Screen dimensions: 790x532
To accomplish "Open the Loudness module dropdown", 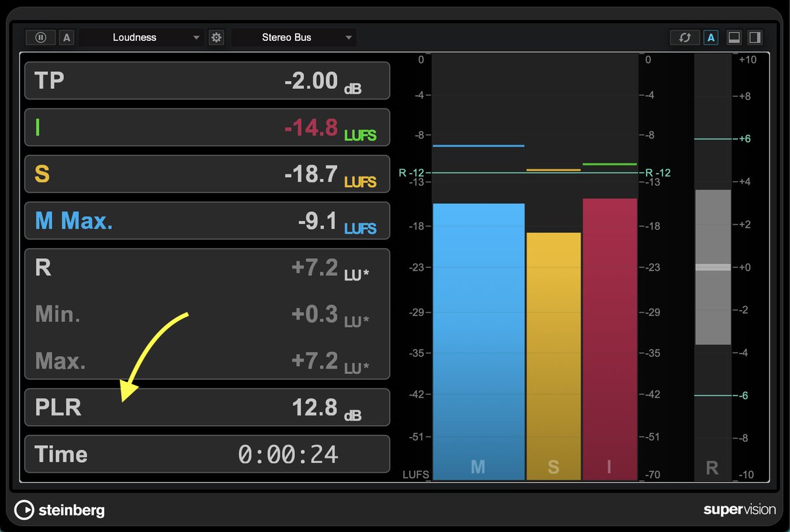I will tap(142, 38).
